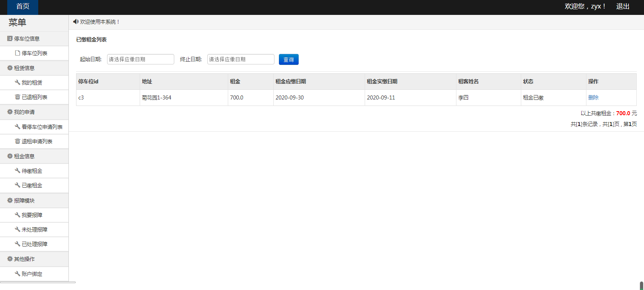Select the c3 parking id cell

coord(108,97)
